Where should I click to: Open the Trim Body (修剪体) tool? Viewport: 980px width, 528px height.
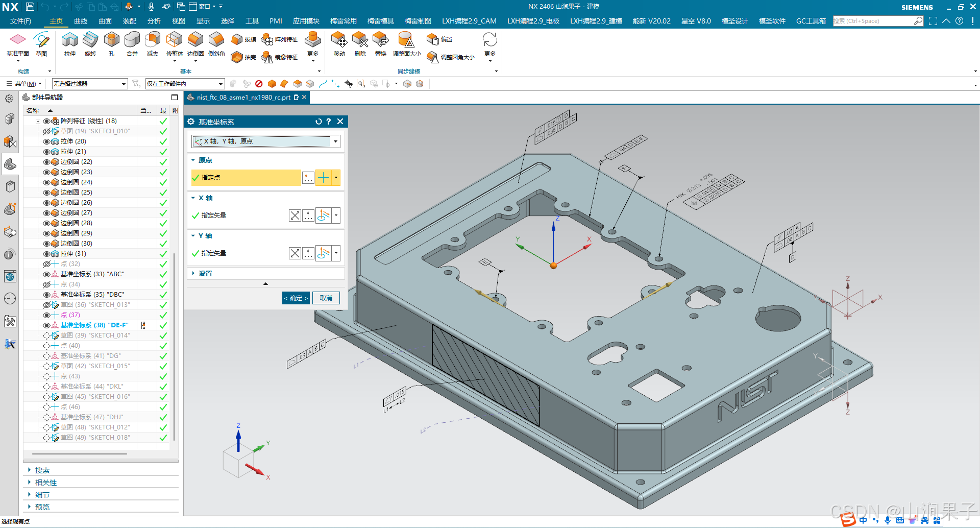coord(175,43)
